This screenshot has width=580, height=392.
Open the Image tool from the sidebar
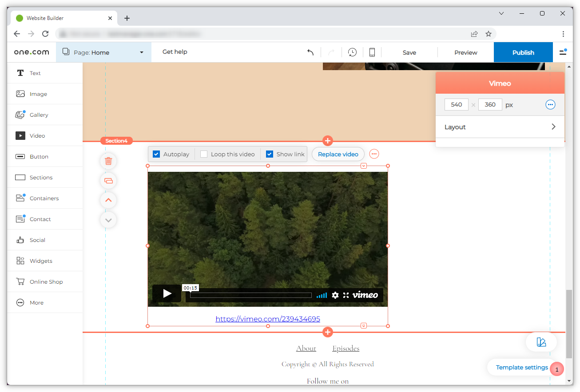38,94
